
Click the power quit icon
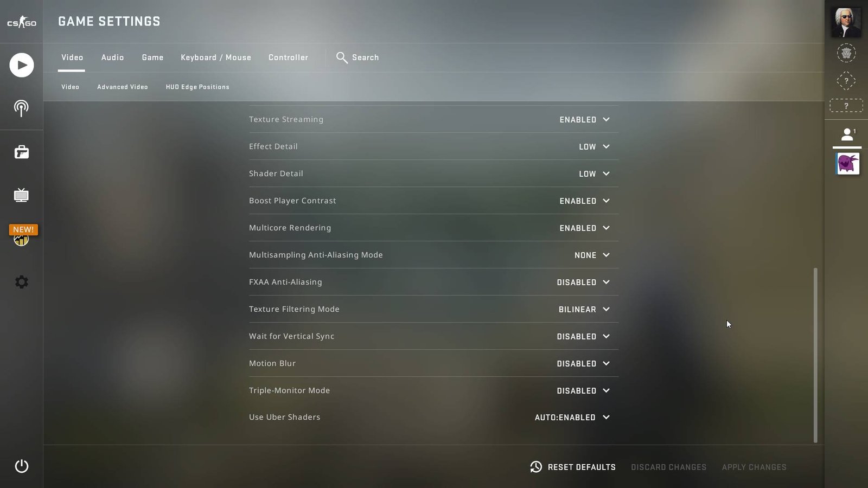[x=22, y=466]
